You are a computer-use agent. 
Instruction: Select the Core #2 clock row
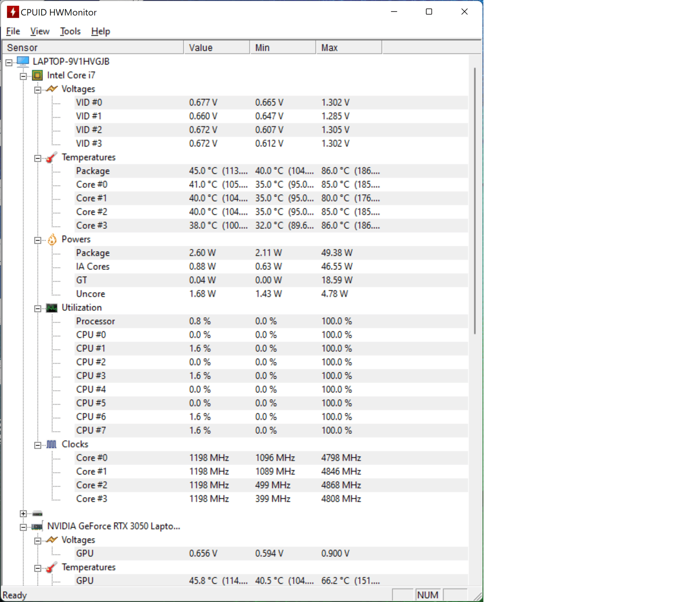point(271,485)
